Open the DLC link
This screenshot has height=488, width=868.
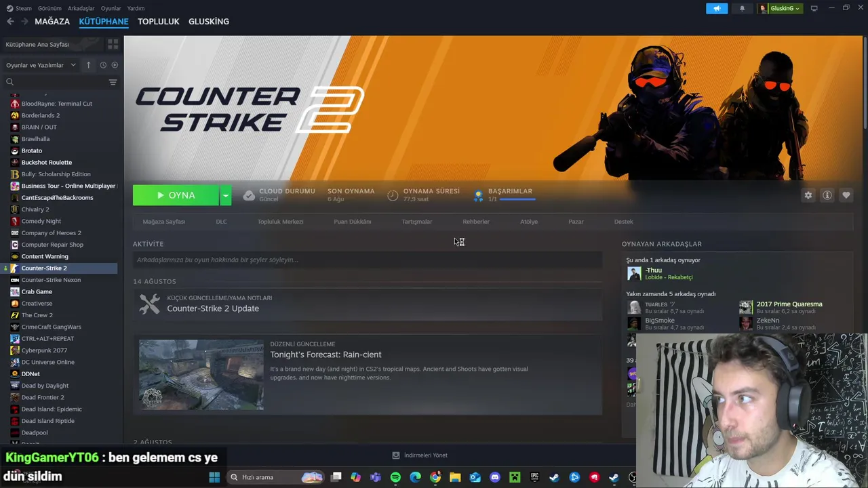pos(221,222)
